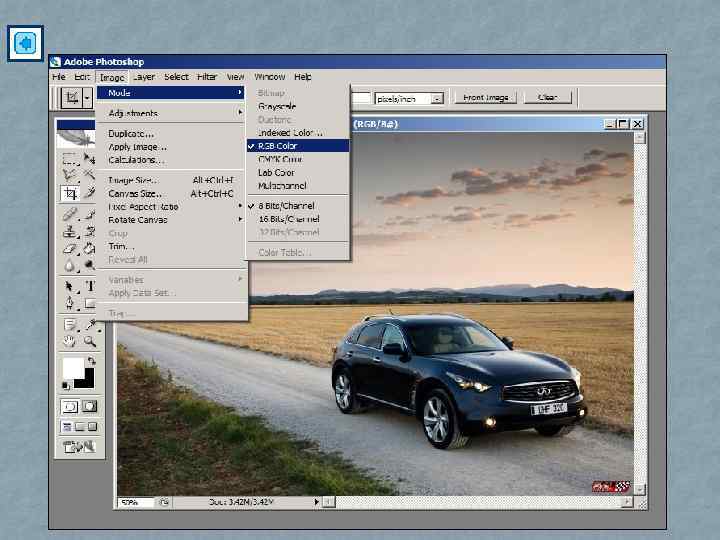Select the Dodge tool
The width and height of the screenshot is (720, 540).
pos(89,265)
